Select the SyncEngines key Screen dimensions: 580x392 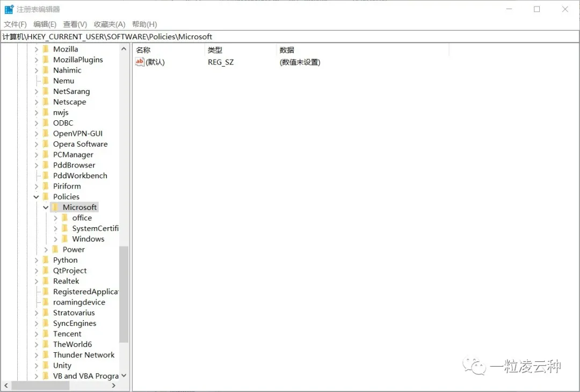(75, 323)
